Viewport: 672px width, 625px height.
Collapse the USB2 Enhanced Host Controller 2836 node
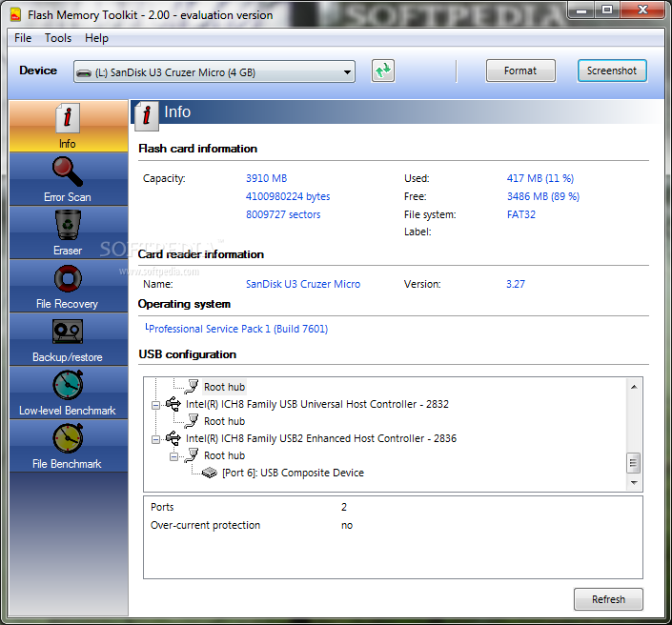tap(156, 438)
